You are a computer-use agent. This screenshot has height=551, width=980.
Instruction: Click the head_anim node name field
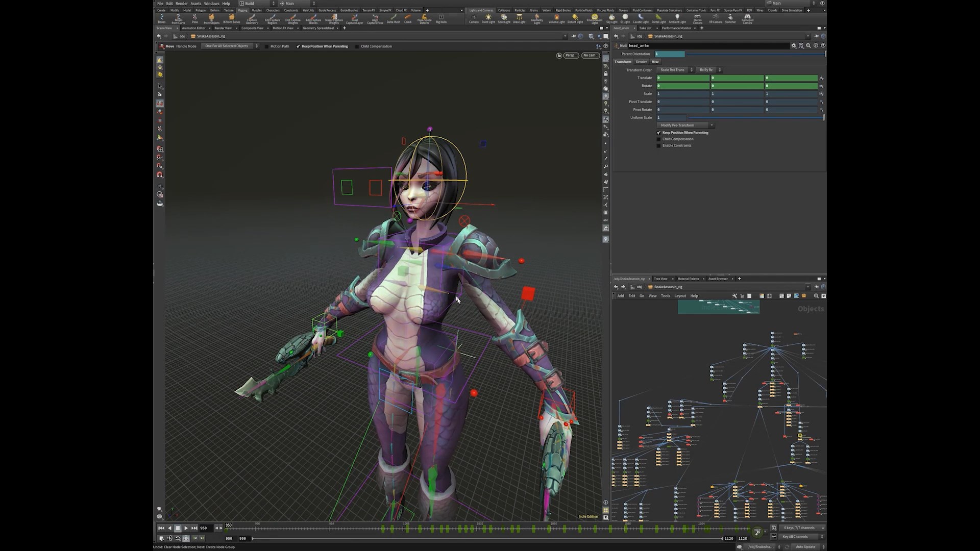coord(708,45)
